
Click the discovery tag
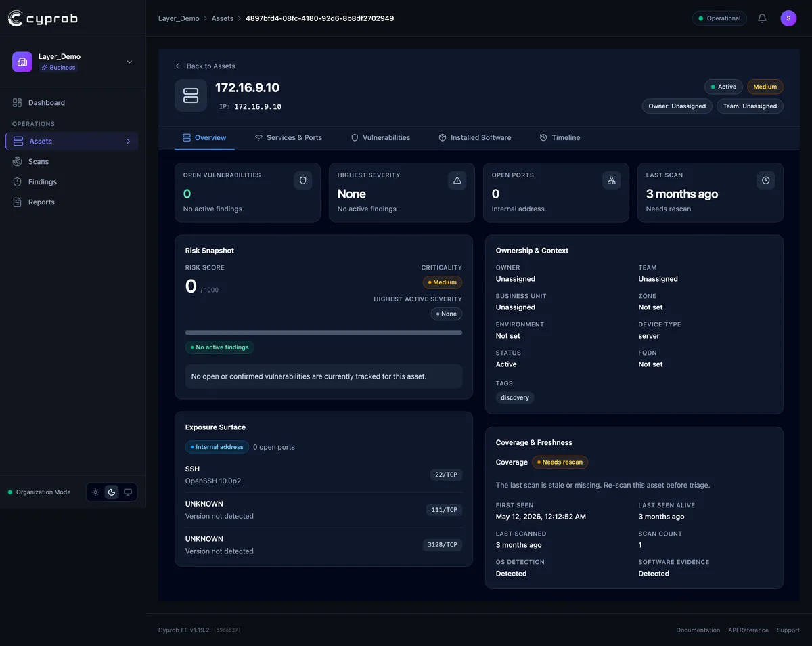coord(515,397)
